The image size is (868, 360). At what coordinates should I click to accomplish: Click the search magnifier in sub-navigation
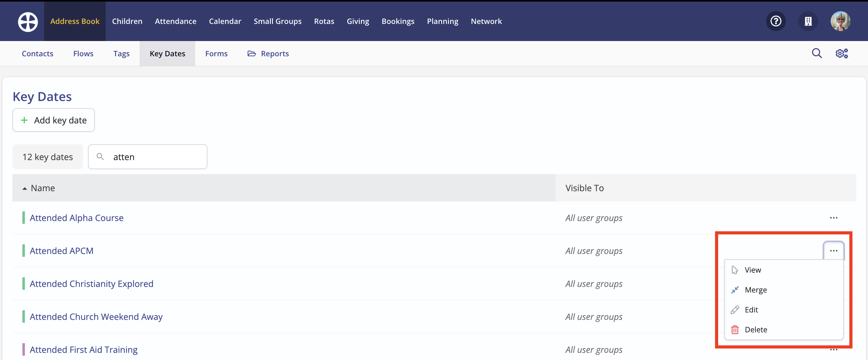click(816, 53)
